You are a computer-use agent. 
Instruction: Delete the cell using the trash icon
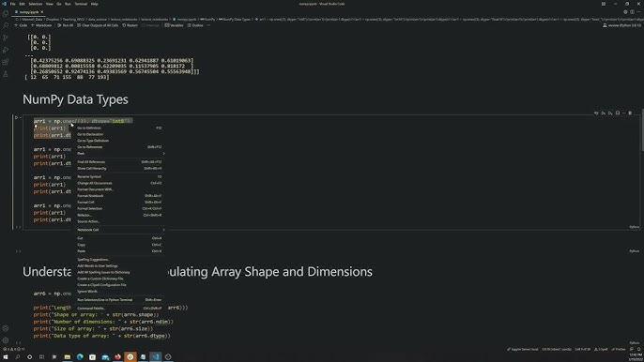click(x=630, y=113)
